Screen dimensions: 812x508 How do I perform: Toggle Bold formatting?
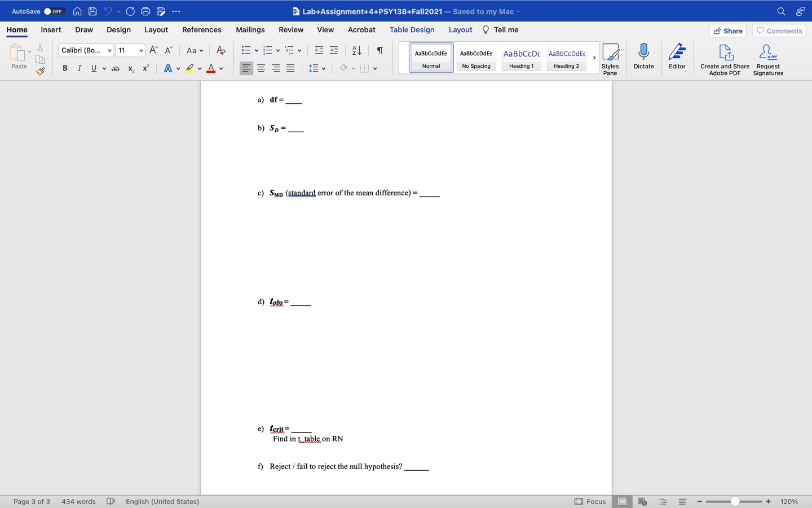[65, 68]
